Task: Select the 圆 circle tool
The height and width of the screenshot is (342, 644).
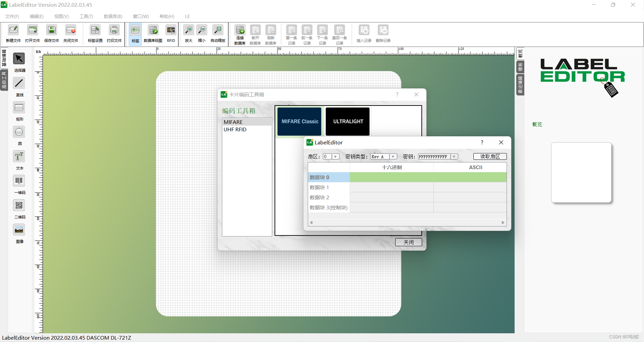Action: click(19, 132)
